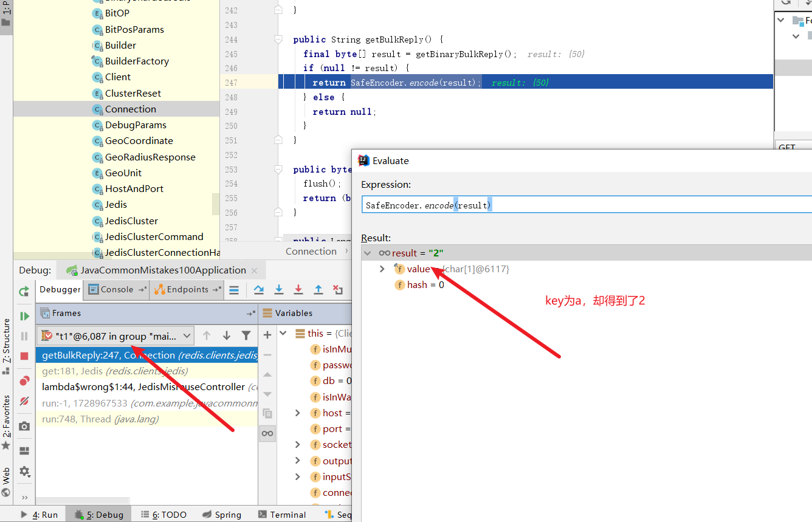Screen dimensions: 812x522
Task: Click the blue Step Into icon
Action: [x=279, y=290]
